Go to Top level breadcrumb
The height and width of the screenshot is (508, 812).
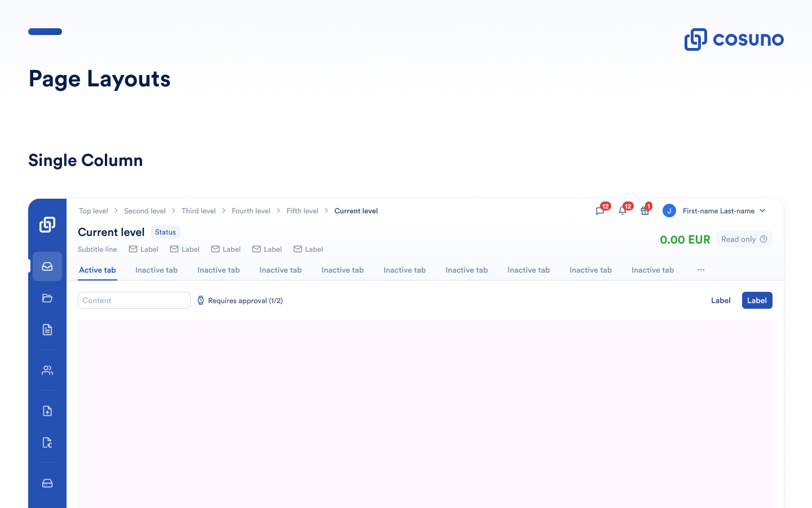click(x=93, y=211)
